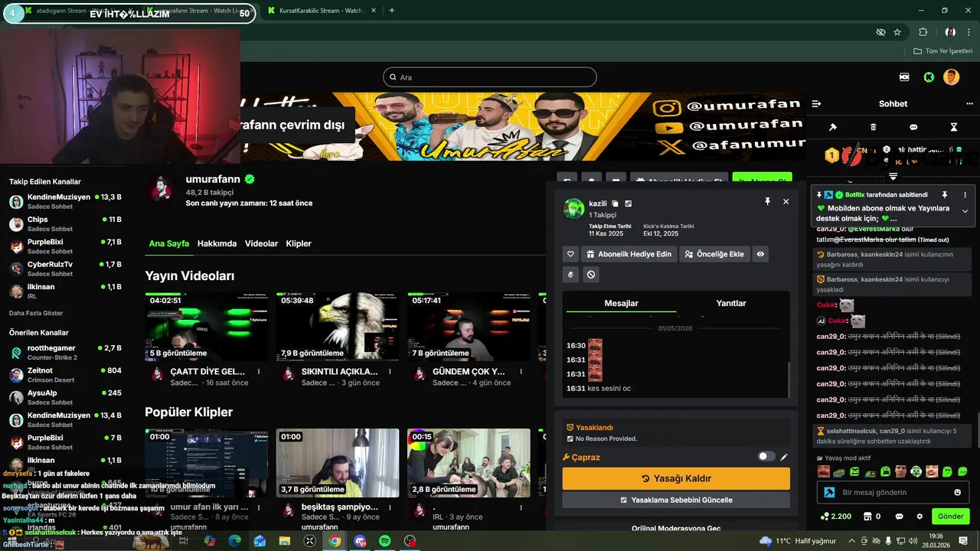Open the shop icon showing 0
The width and height of the screenshot is (980, 551).
coord(871,517)
